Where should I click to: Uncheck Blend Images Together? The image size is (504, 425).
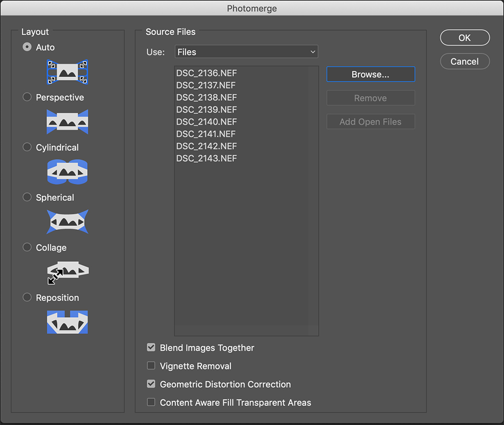tap(151, 347)
